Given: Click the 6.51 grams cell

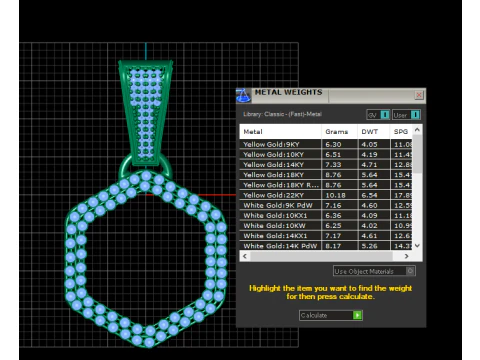Looking at the screenshot, I should point(339,155).
